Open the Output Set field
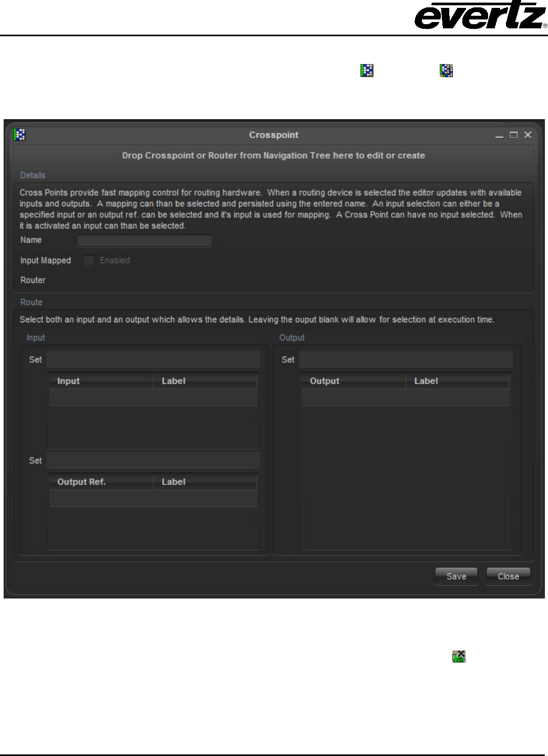Viewport: 548px width, 756px height. click(x=406, y=360)
